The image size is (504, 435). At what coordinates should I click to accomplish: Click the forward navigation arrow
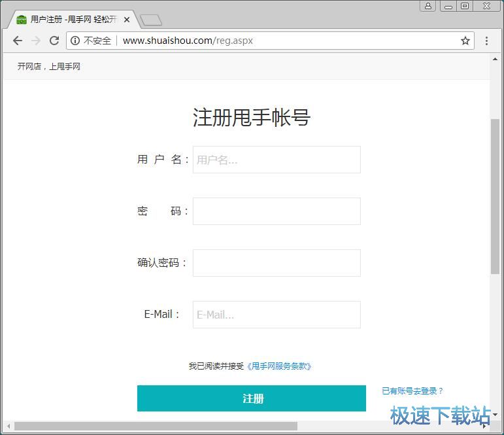pyautogui.click(x=36, y=41)
